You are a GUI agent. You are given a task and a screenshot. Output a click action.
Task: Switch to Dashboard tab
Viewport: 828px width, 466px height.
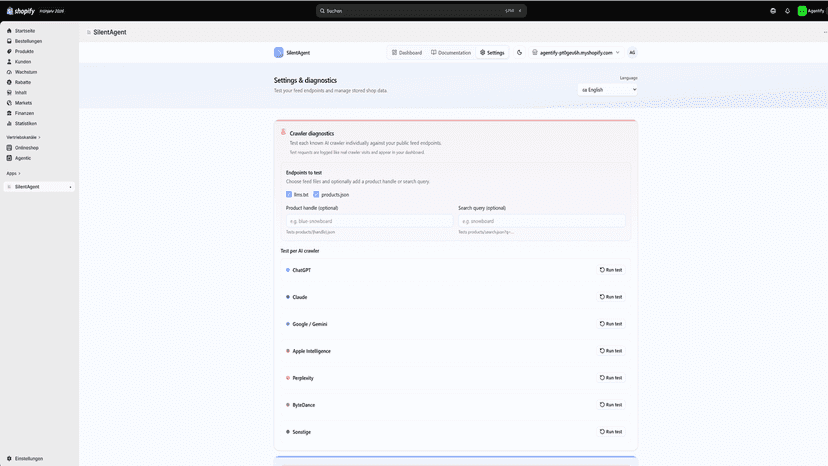pyautogui.click(x=407, y=52)
